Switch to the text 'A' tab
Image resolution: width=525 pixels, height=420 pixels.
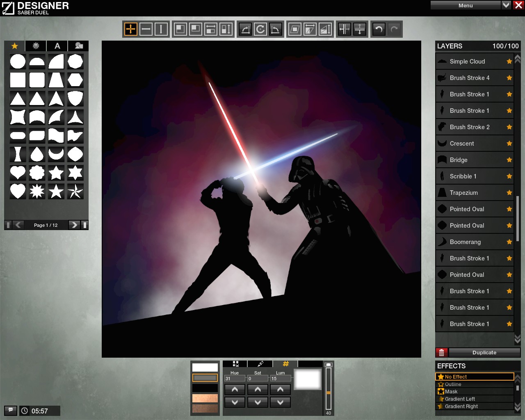coord(57,46)
